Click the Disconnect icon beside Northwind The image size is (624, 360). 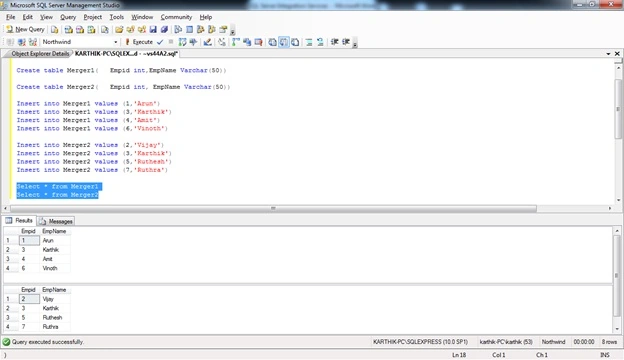[22, 42]
